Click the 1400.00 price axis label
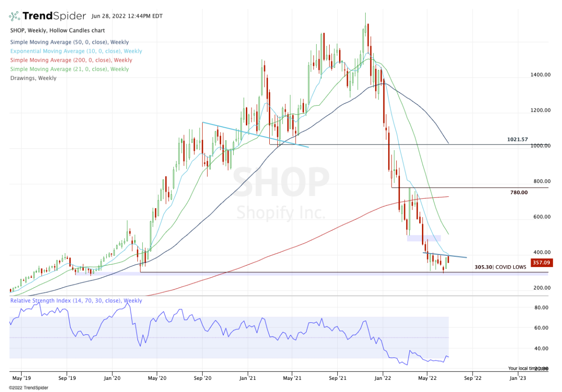This screenshot has height=392, width=562. pyautogui.click(x=540, y=75)
